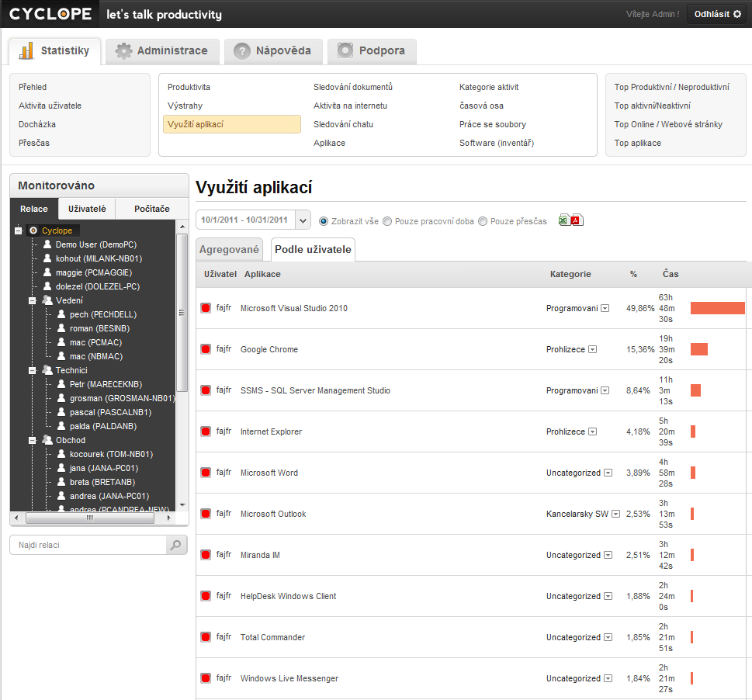Open the date range dropdown

pos(303,220)
